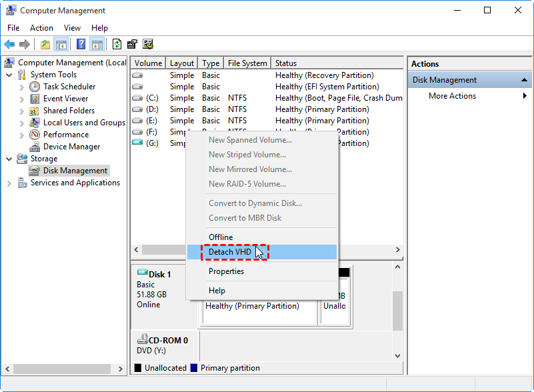Choose Detach VHD from context menu

point(230,252)
